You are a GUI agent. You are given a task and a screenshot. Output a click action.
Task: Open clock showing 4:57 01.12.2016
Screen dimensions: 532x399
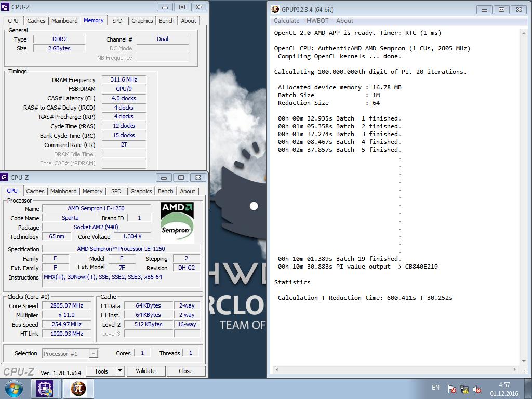(x=504, y=389)
